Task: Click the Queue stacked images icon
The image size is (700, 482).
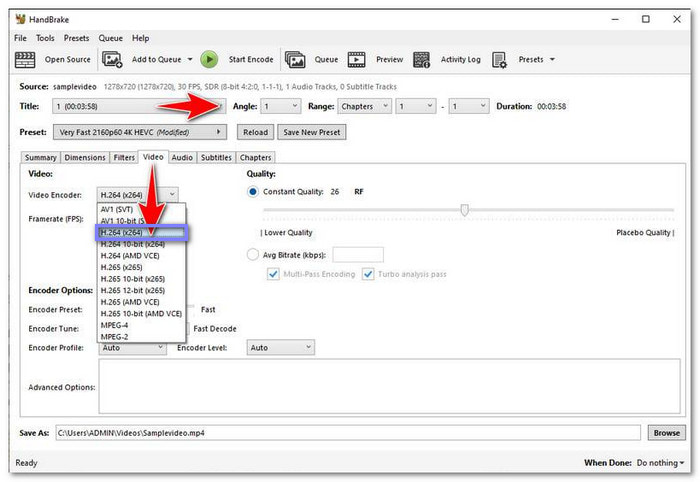Action: [295, 59]
